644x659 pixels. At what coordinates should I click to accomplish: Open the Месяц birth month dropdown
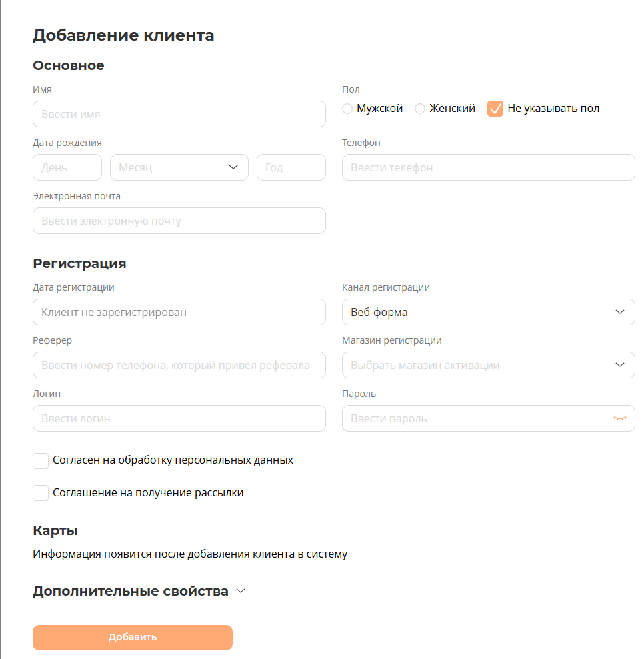click(179, 167)
